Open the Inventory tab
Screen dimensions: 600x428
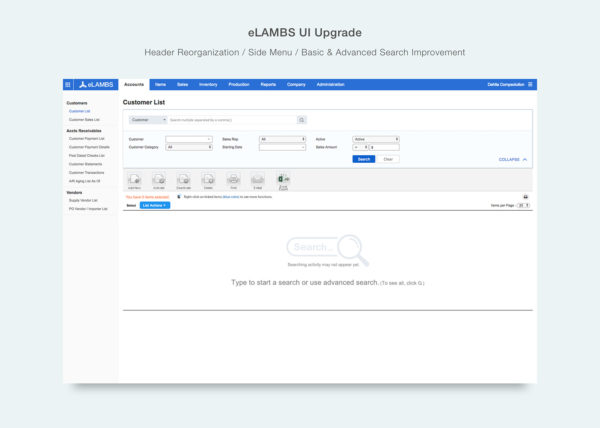(x=208, y=85)
